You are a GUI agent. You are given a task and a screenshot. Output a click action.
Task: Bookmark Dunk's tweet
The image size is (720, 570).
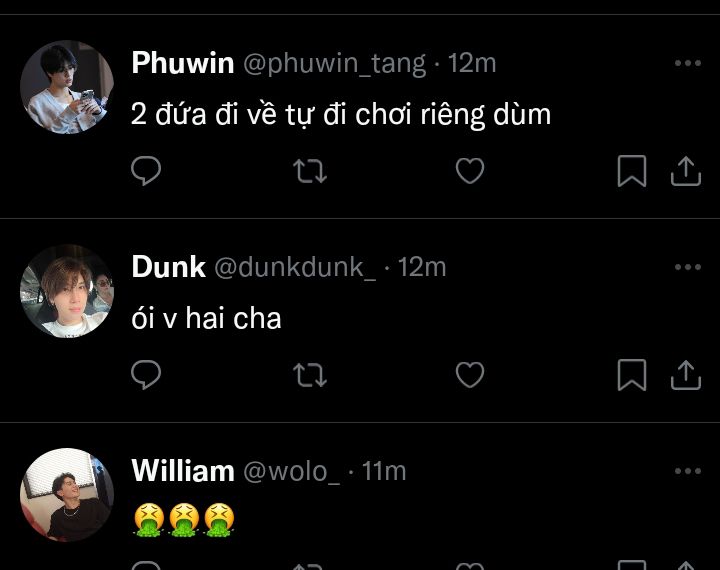[632, 375]
